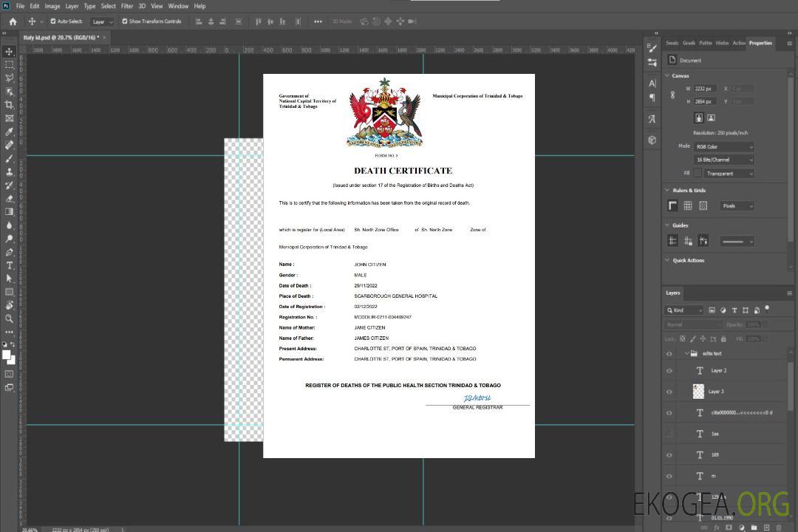Toggle the rulers button in Rulers & Grids
This screenshot has height=532, width=798.
click(x=672, y=205)
